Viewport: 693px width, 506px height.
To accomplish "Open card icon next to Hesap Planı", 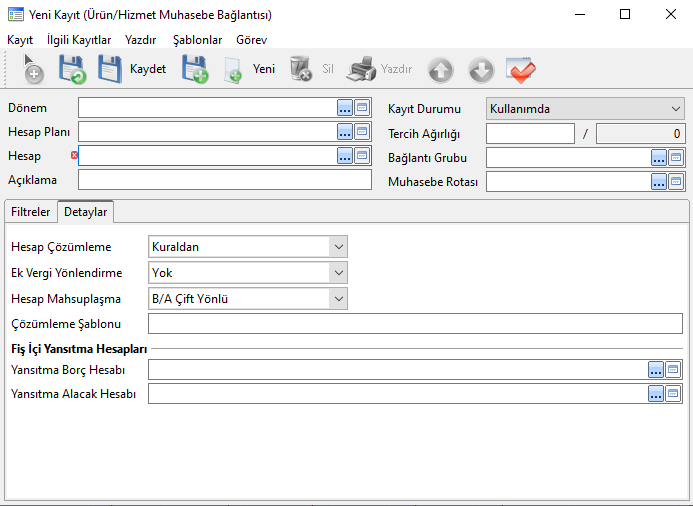I will click(362, 132).
